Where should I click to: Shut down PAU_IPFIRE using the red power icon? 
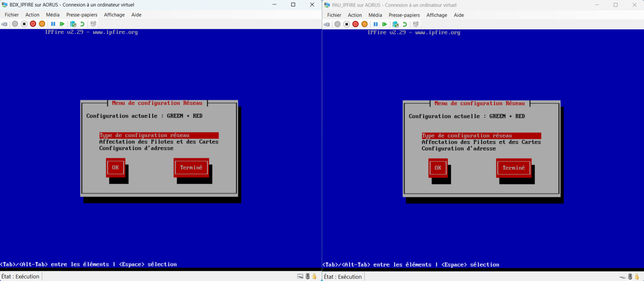(355, 25)
